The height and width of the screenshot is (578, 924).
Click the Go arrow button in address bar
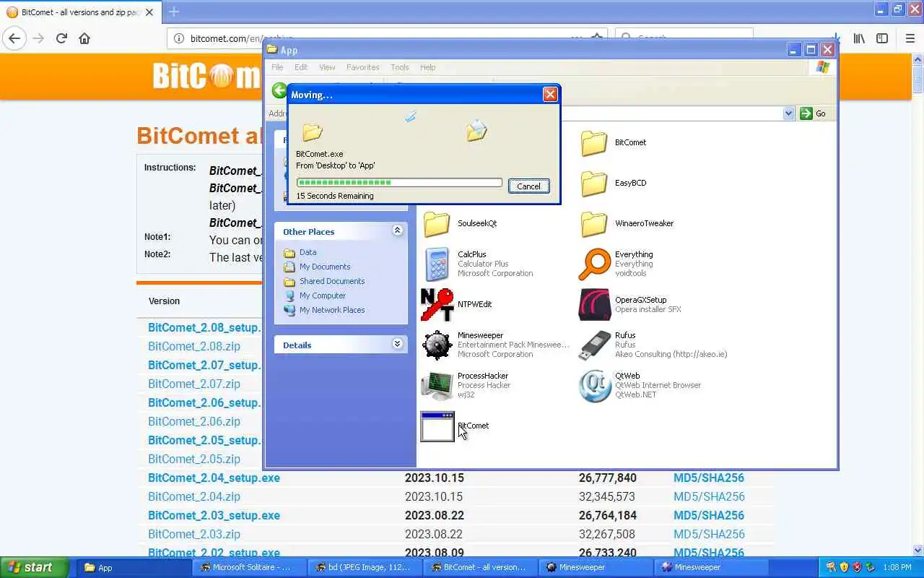pyautogui.click(x=813, y=113)
